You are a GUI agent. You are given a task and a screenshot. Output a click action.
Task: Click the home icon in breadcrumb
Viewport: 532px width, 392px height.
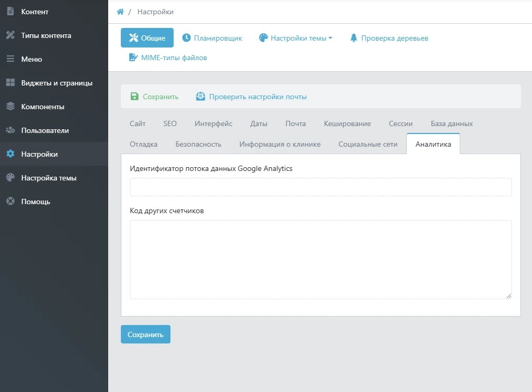[120, 12]
